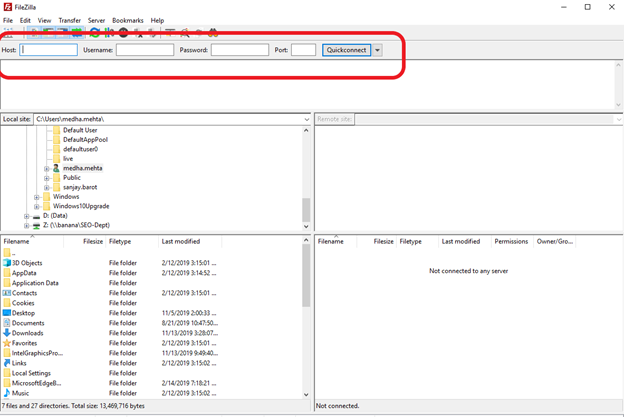The height and width of the screenshot is (417, 624).
Task: Click the Documents folder icon
Action: click(x=7, y=323)
